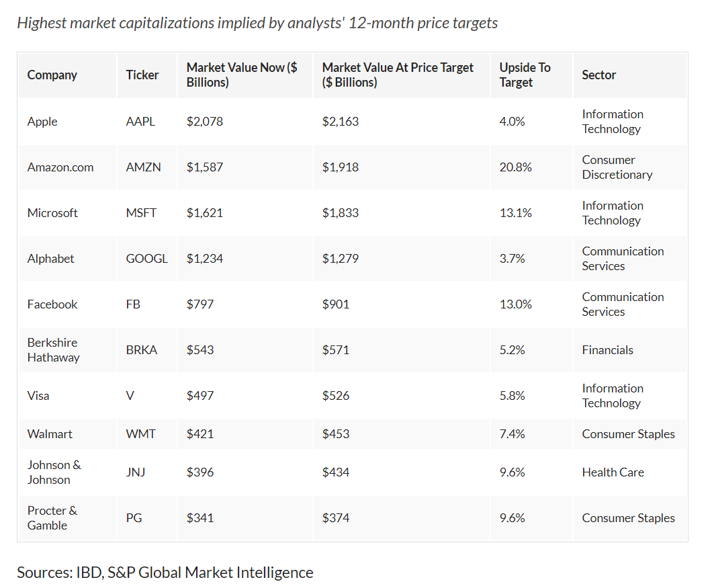Click the Market Value At Price Target header
This screenshot has width=714, height=588.
click(398, 75)
